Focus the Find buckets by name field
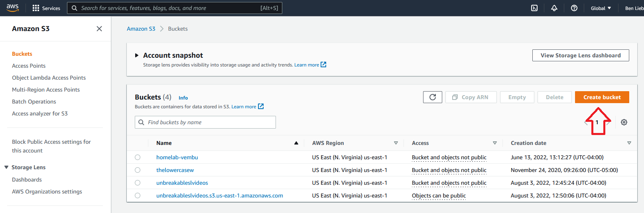Image resolution: width=644 pixels, height=213 pixels. (x=205, y=122)
